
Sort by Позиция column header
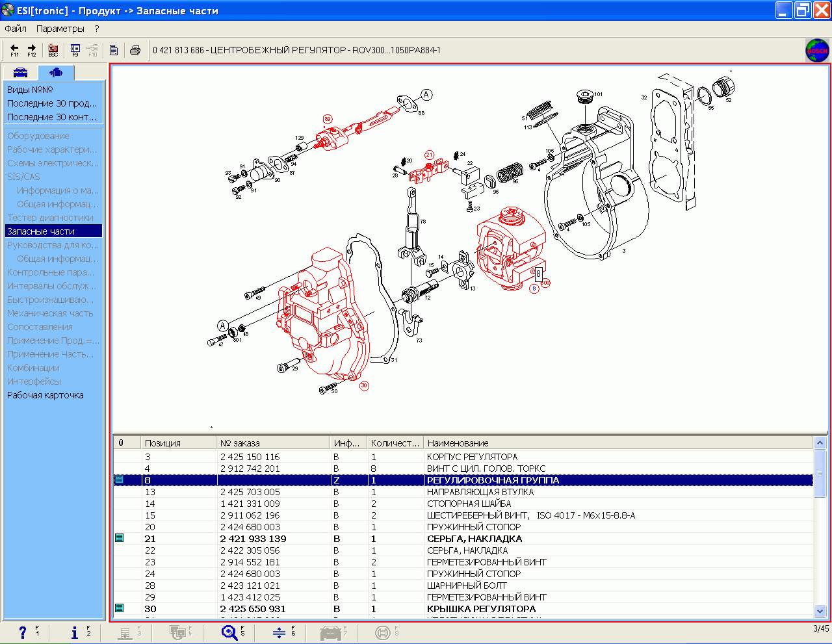[178, 443]
